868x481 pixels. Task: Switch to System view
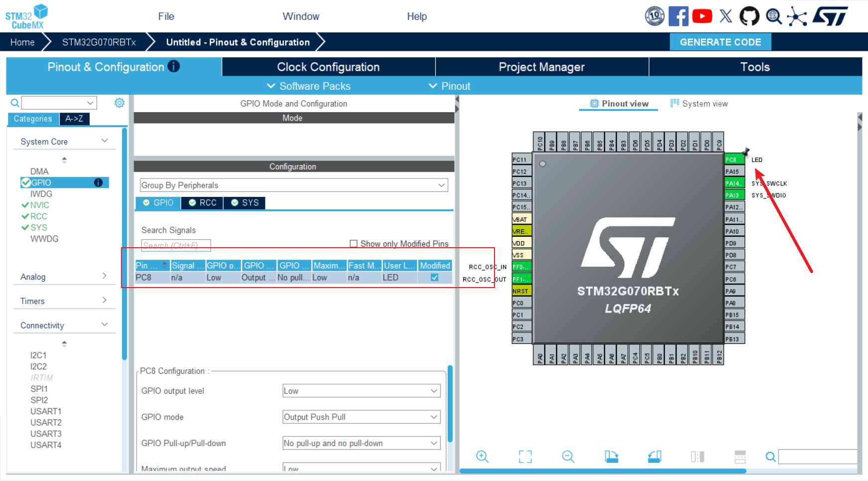click(x=699, y=104)
